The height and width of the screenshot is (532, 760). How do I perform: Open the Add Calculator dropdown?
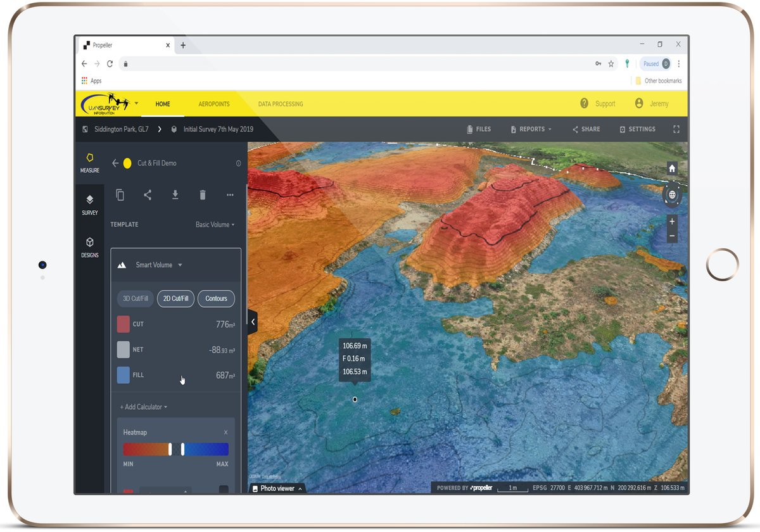[144, 407]
